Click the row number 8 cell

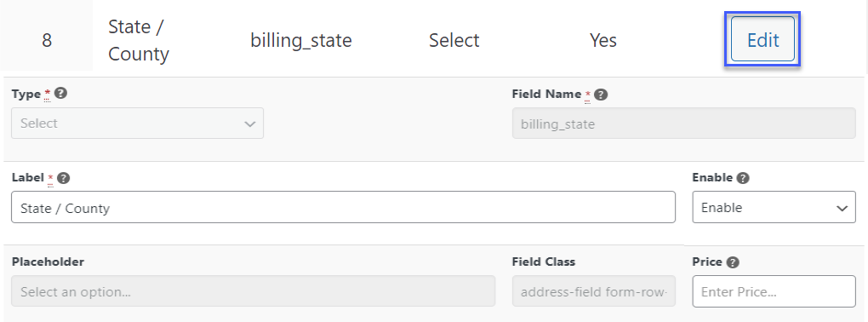click(47, 40)
